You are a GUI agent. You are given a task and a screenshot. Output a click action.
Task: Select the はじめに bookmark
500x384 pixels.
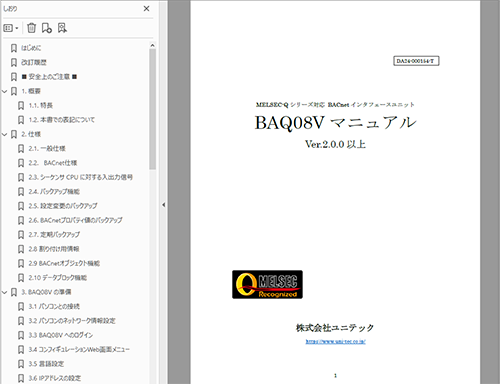click(x=31, y=48)
